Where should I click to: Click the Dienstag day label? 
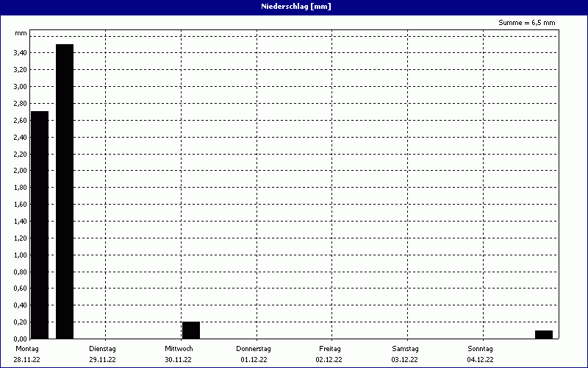(x=102, y=348)
